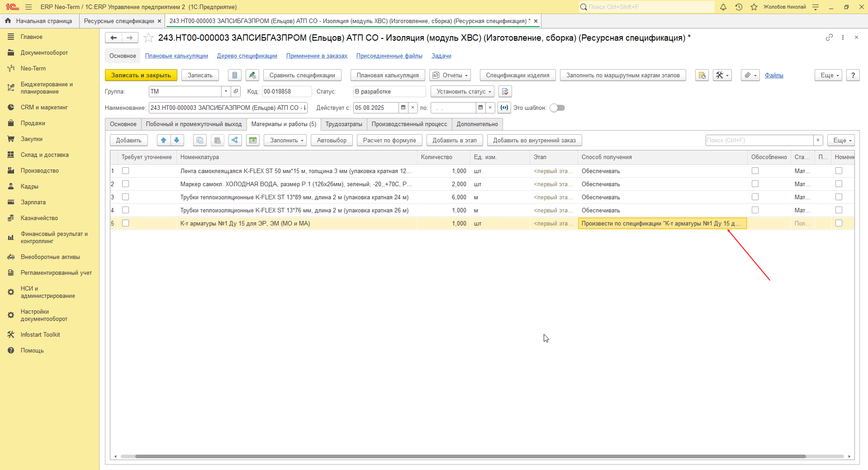
Task: Move the row down with blue arrow
Action: click(177, 140)
